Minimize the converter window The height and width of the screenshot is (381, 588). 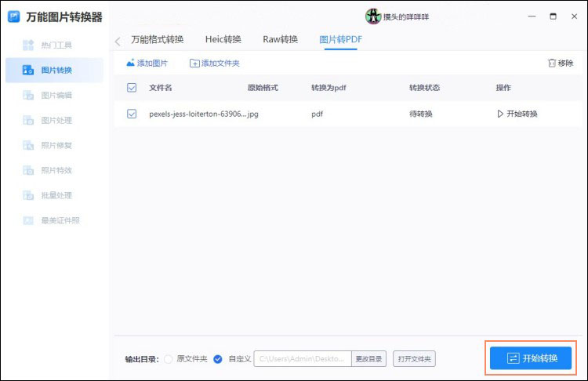(532, 16)
